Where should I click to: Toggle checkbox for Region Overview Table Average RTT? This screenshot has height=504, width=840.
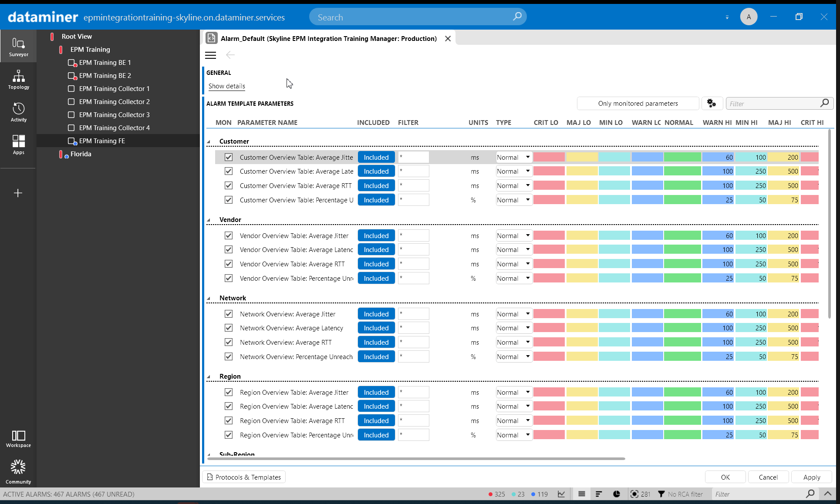(x=228, y=420)
